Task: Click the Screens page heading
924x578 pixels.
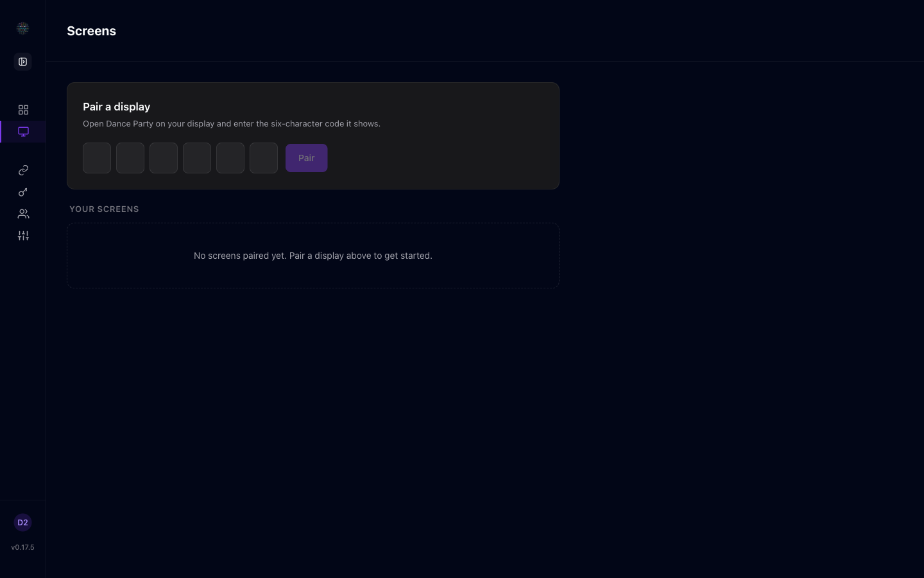Action: (91, 31)
